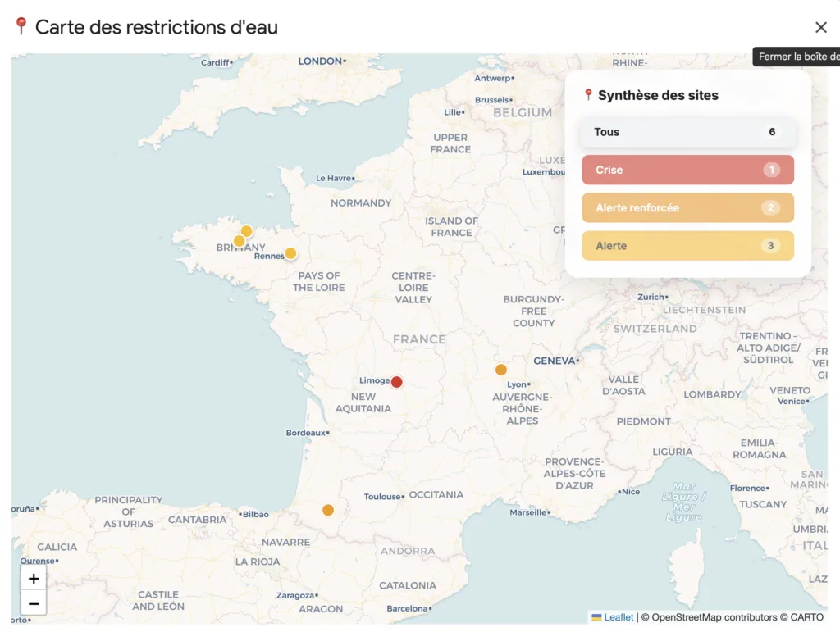840x632 pixels.
Task: Click the Zurich city label
Action: pyautogui.click(x=651, y=297)
